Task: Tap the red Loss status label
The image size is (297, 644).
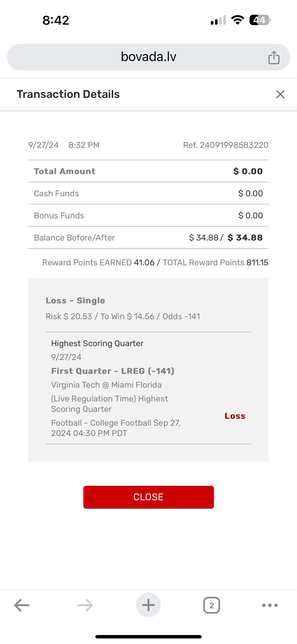Action: pos(235,416)
